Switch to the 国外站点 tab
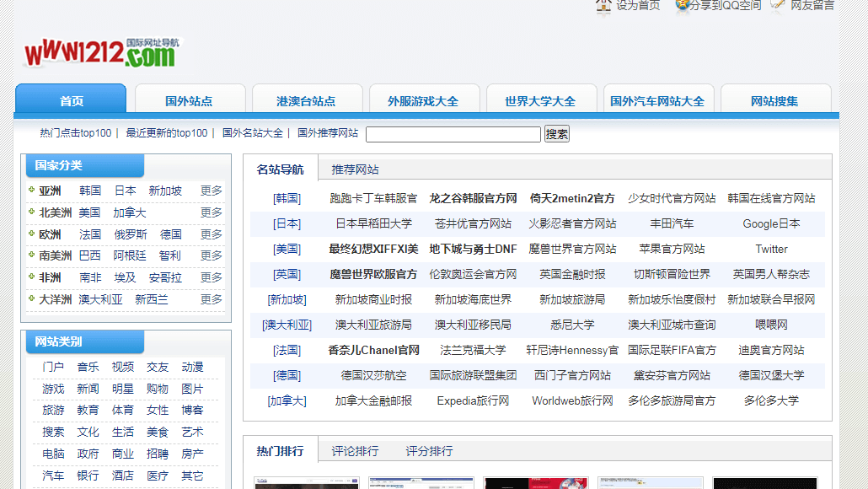The width and height of the screenshot is (868, 489). [x=190, y=101]
